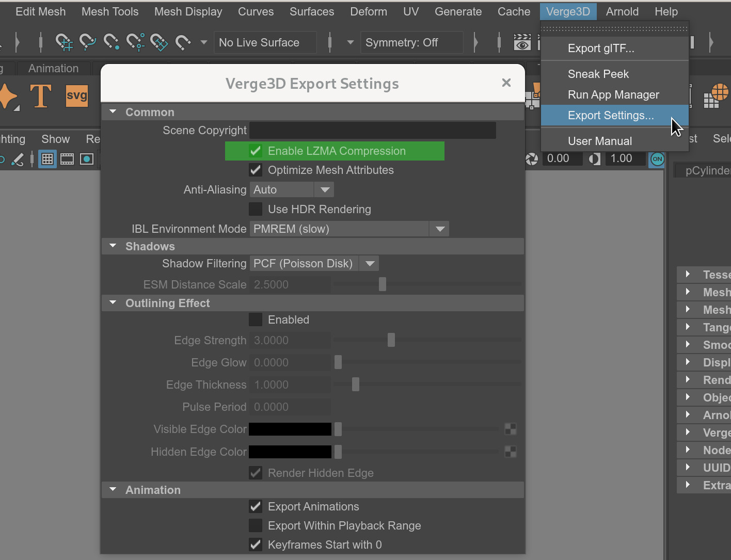Click the make live surface magnet icon
The image size is (731, 560).
click(183, 42)
